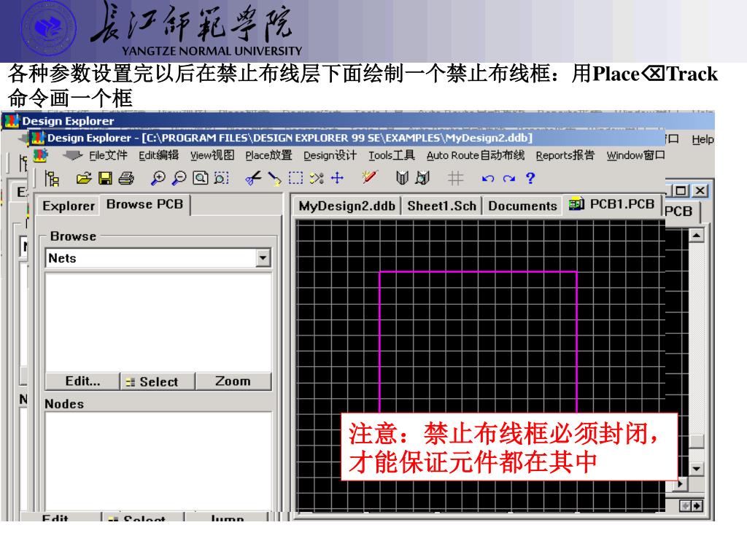The width and height of the screenshot is (747, 560).
Task: Click the Open document folder icon
Action: click(84, 179)
